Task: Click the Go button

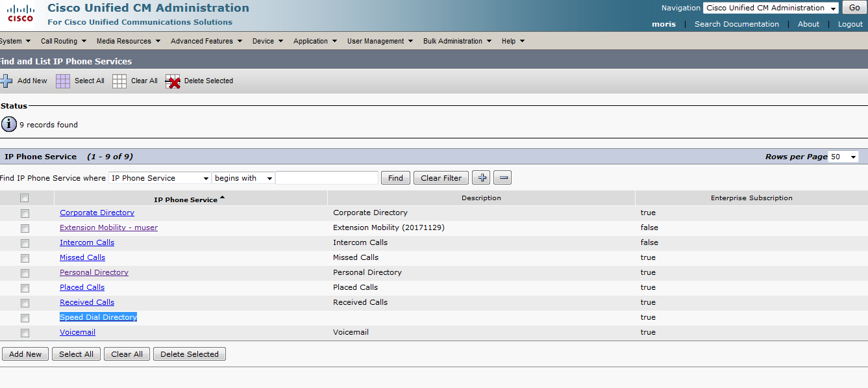Action: point(854,8)
